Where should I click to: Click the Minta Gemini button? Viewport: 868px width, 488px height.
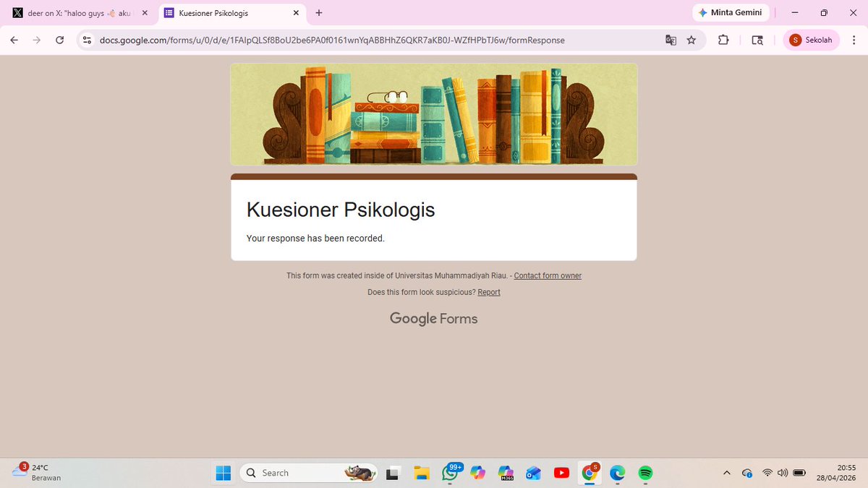(731, 13)
